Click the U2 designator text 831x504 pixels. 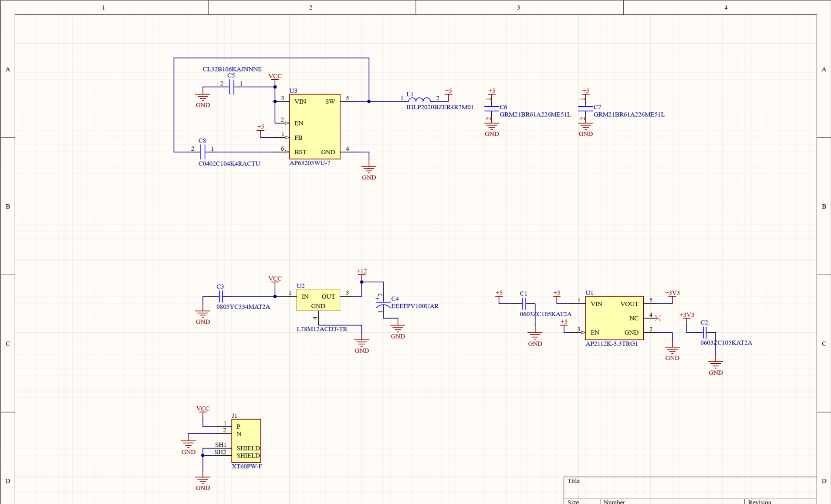pyautogui.click(x=301, y=286)
